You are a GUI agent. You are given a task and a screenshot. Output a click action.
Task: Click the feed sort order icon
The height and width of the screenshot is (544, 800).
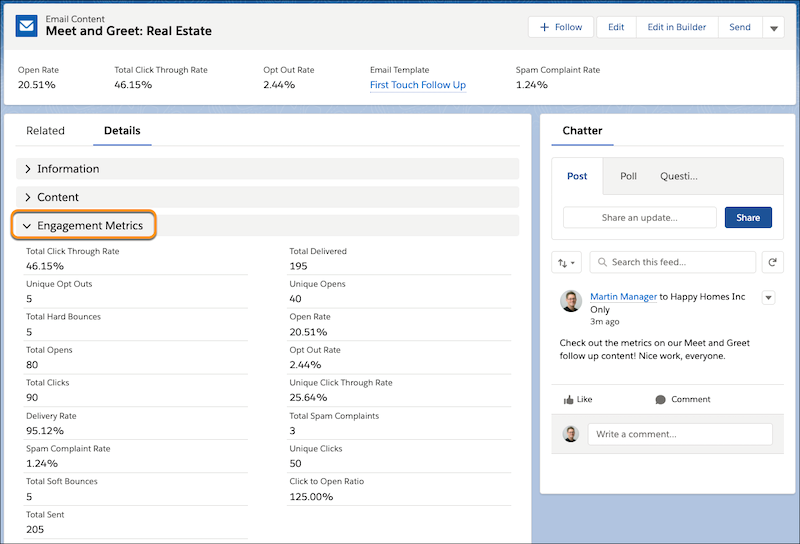coord(566,263)
